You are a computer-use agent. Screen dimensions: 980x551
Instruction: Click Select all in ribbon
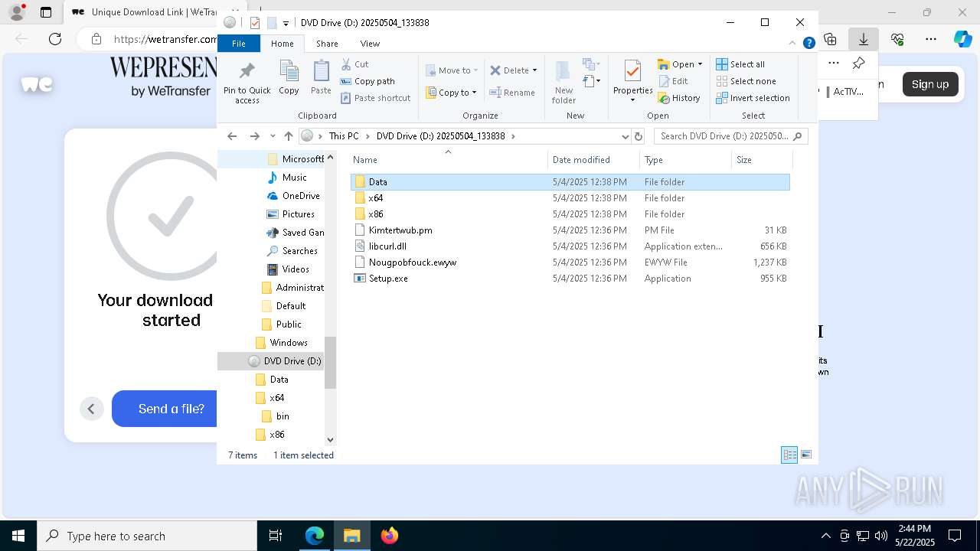[740, 64]
